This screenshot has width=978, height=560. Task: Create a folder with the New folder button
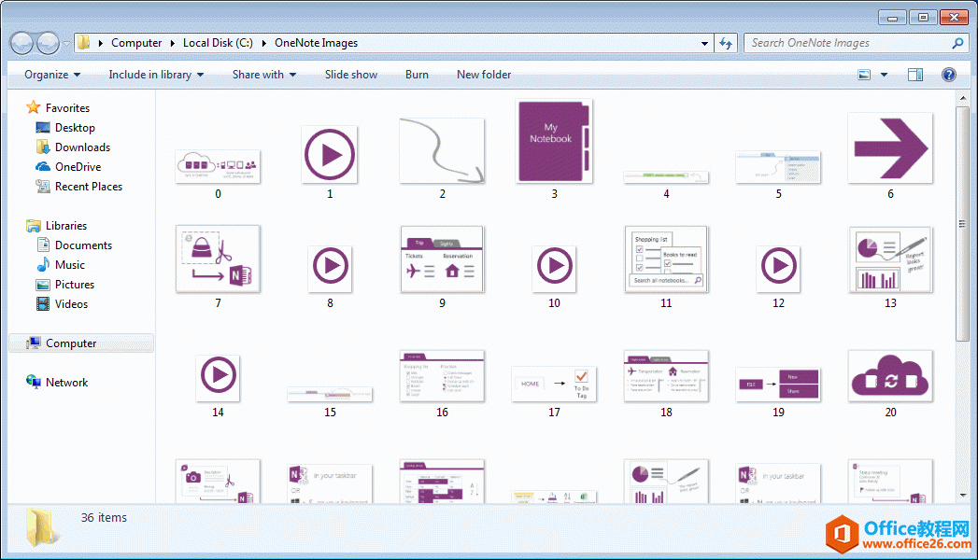pos(484,74)
